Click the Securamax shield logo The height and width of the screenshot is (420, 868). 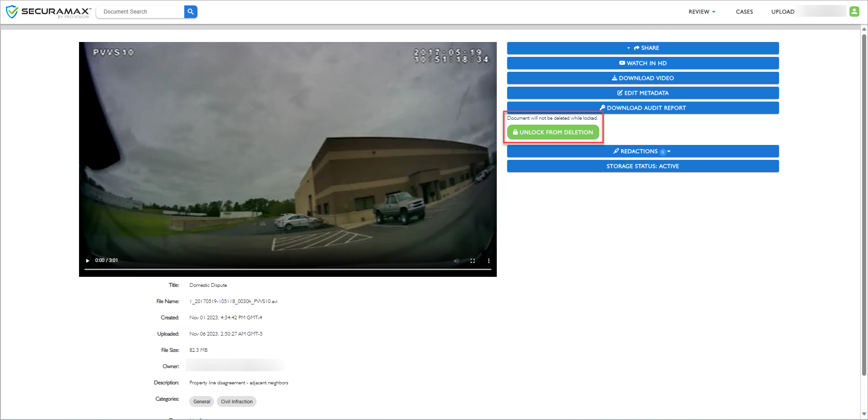12,12
